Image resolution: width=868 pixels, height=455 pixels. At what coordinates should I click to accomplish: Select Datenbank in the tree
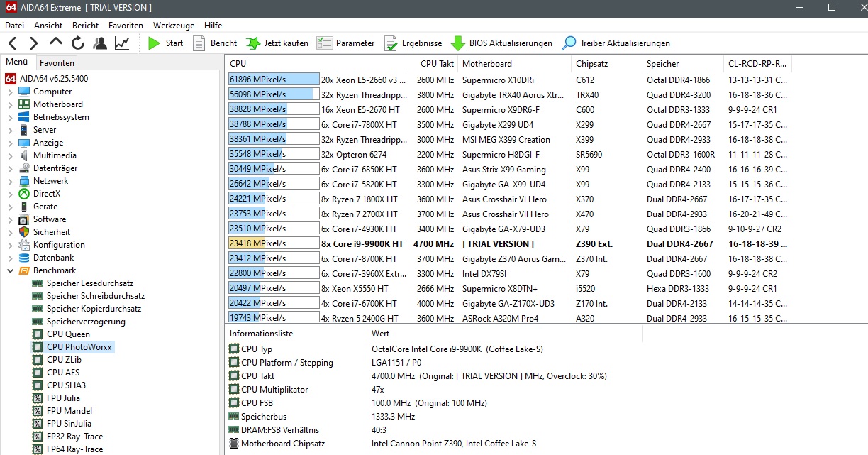[54, 258]
